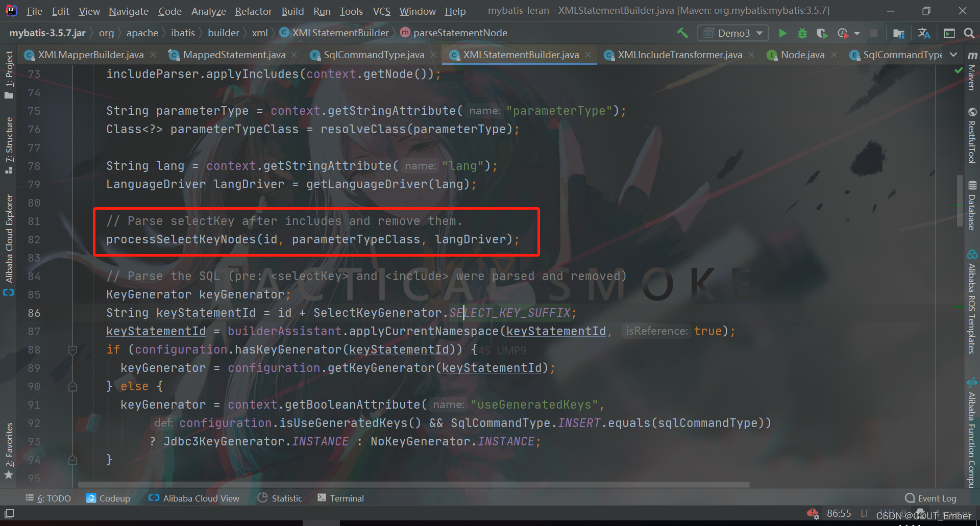Click the Translate icon
This screenshot has width=980, height=526.
[924, 33]
